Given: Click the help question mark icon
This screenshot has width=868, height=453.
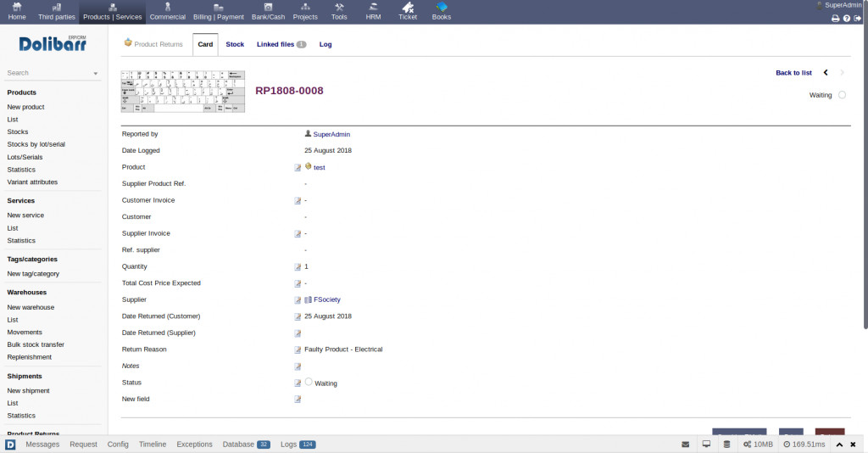Looking at the screenshot, I should tap(847, 19).
